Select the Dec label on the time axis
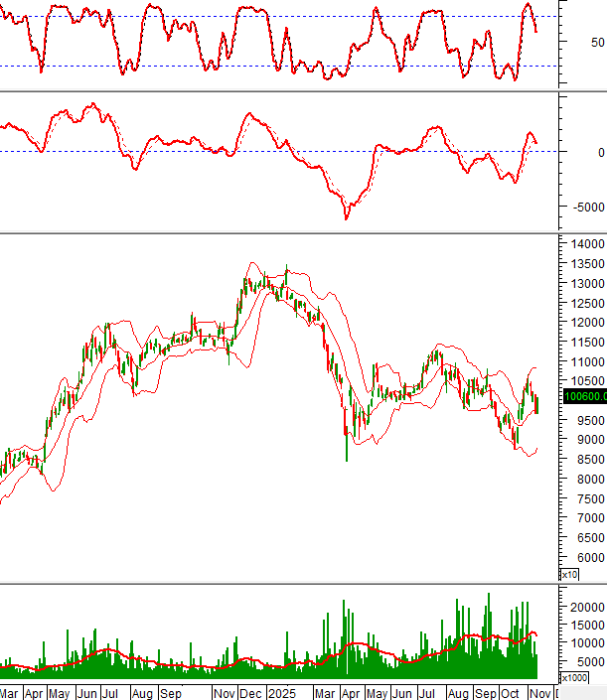This screenshot has width=607, height=700. (x=250, y=692)
